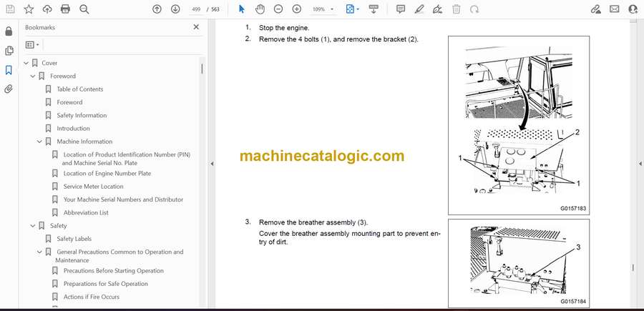Click the page number field showing 499
The height and width of the screenshot is (311, 644).
coord(196,9)
